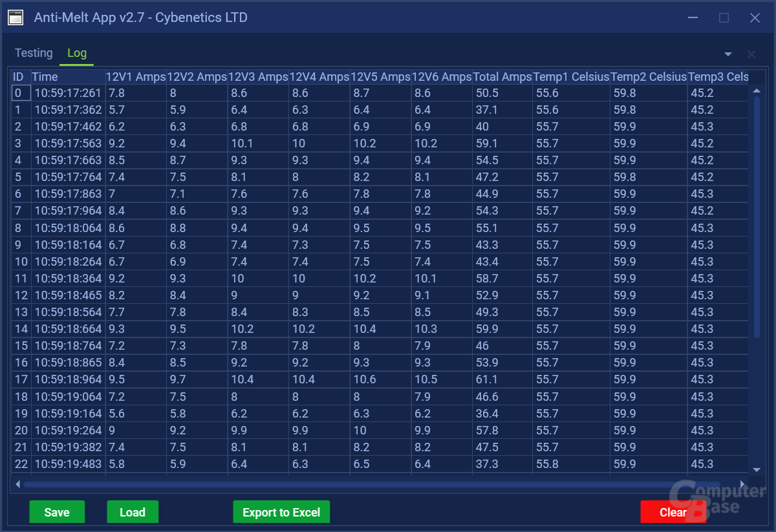The width and height of the screenshot is (776, 532).
Task: Click the vertical scrollbar up arrow
Action: (757, 90)
